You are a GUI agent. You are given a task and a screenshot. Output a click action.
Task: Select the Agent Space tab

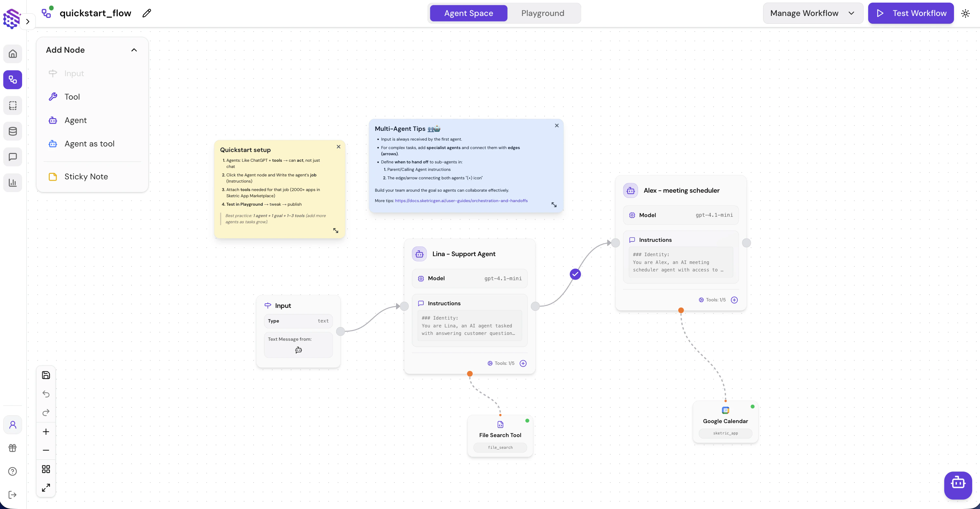[x=468, y=13]
